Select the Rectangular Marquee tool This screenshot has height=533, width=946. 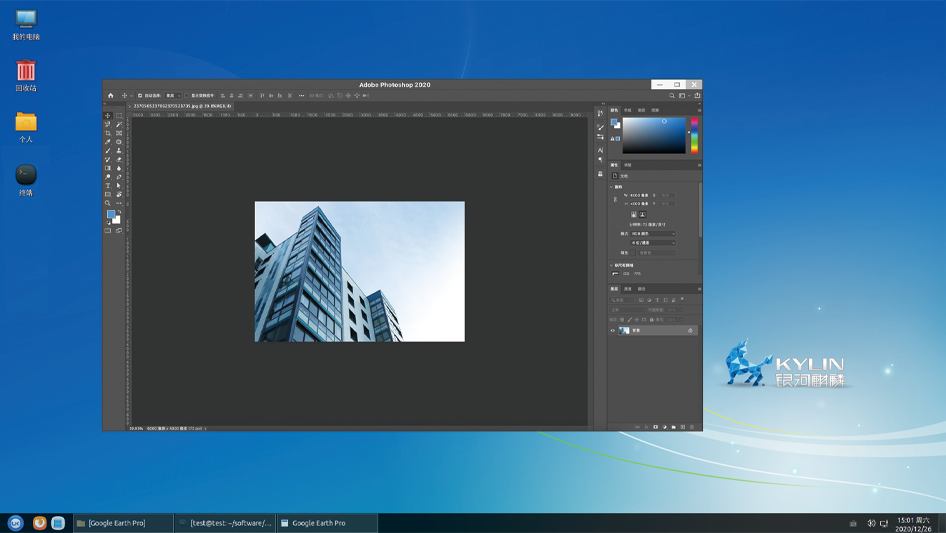pyautogui.click(x=119, y=115)
